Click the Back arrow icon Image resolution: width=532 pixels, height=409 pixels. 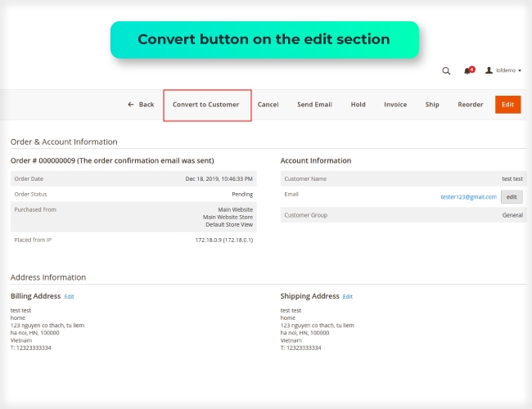click(131, 105)
